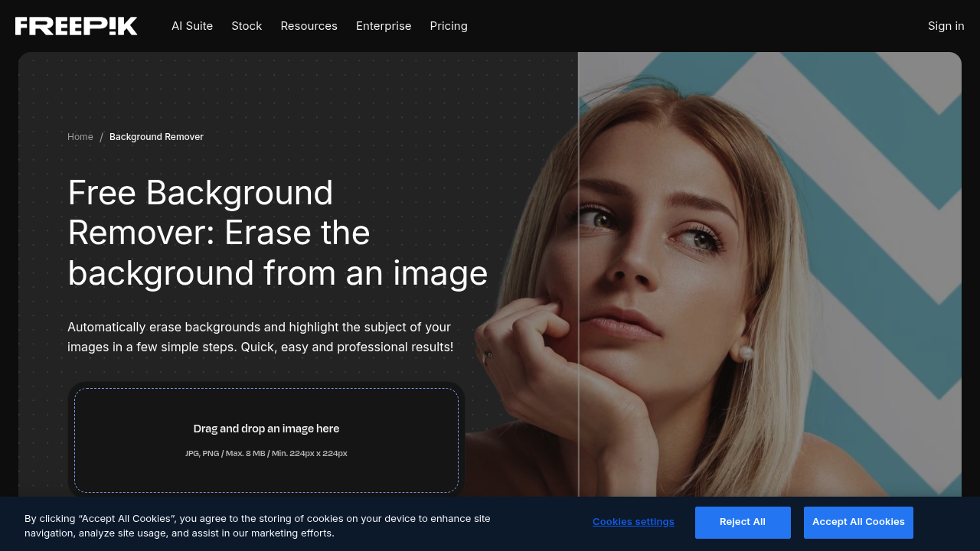The width and height of the screenshot is (980, 551).
Task: Click the Freepik wordmark in the header
Action: tap(76, 25)
